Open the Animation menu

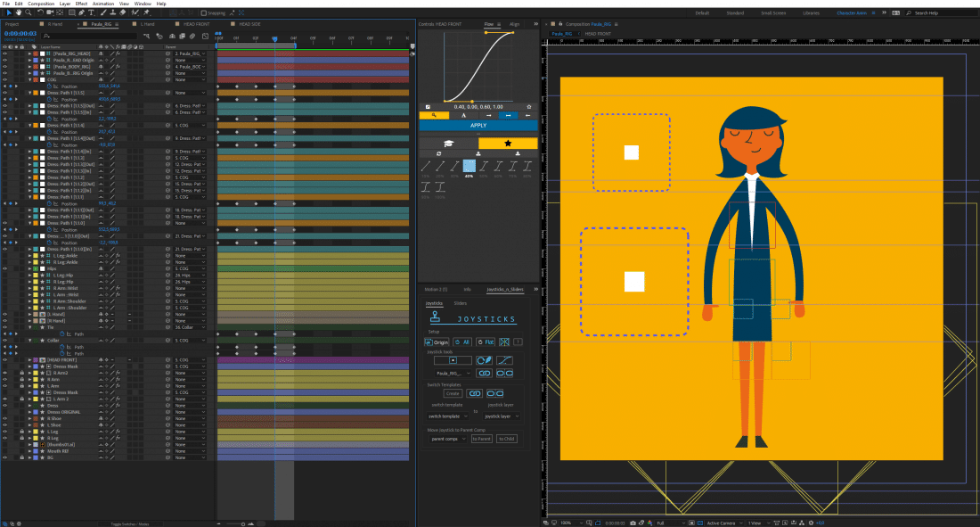103,4
